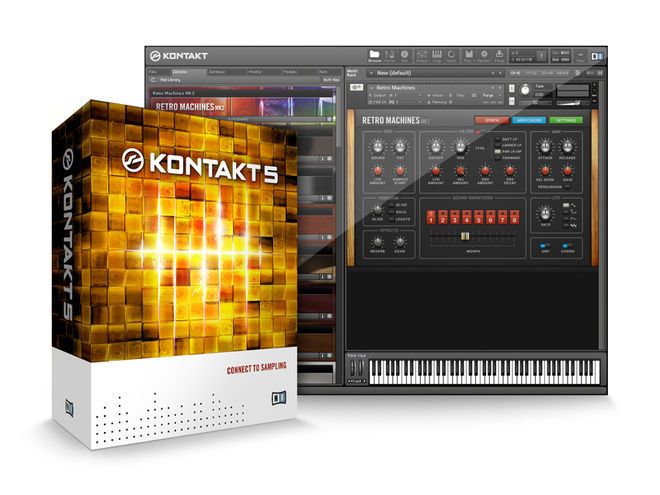
Task: Open the Files menu disk icon
Action: click(x=468, y=56)
